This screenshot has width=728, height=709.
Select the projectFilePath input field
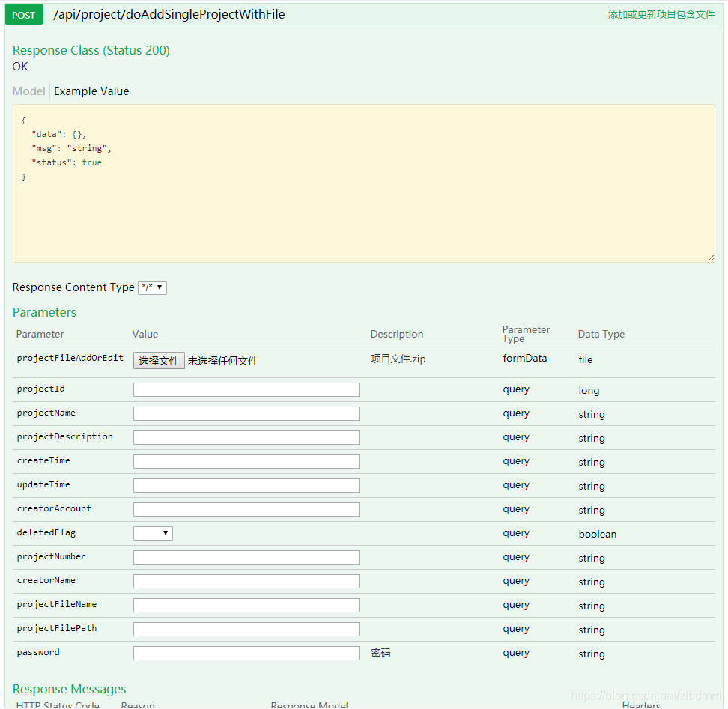point(246,629)
